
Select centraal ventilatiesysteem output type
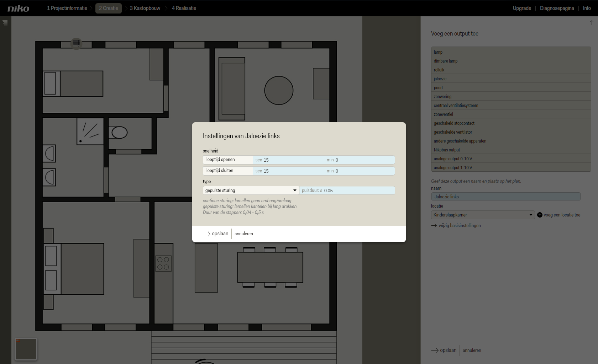(511, 105)
